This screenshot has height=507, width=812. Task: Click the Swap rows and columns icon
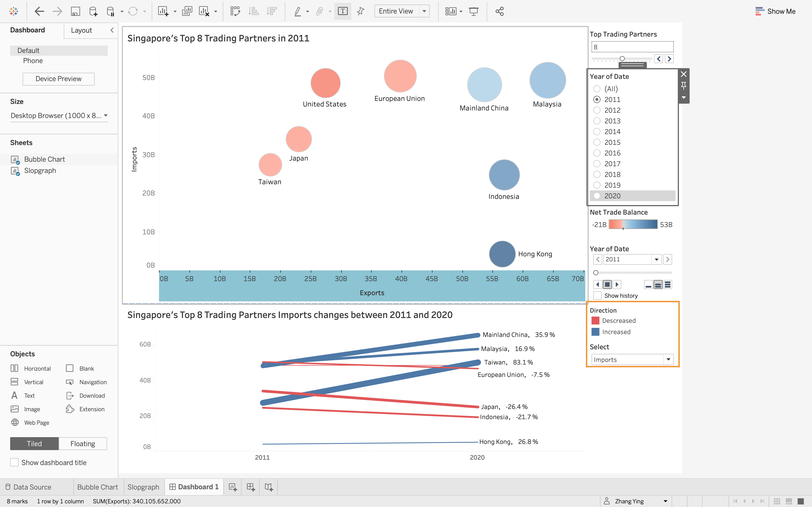pyautogui.click(x=235, y=11)
